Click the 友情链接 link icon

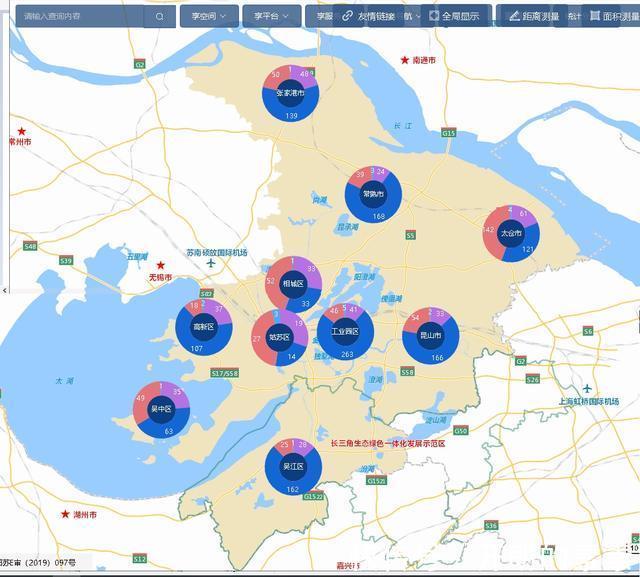click(347, 16)
